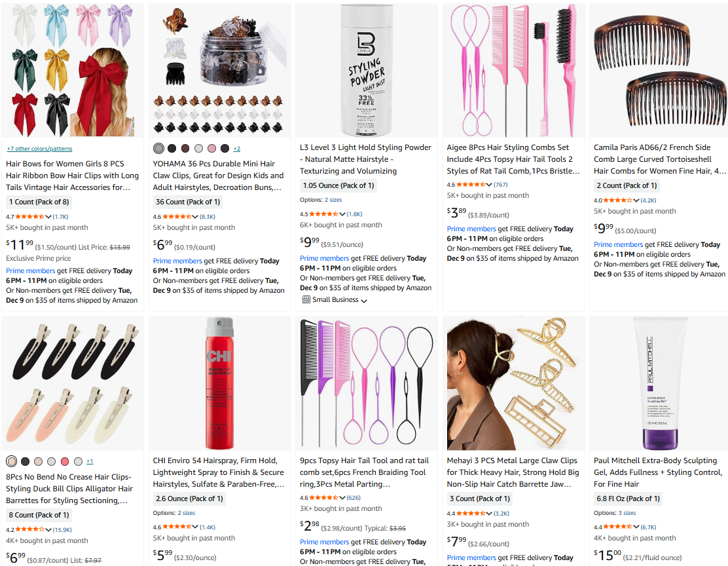Show '+2' more colors for YOHAMA clips
Screen dimensions: 728x566
tap(237, 149)
